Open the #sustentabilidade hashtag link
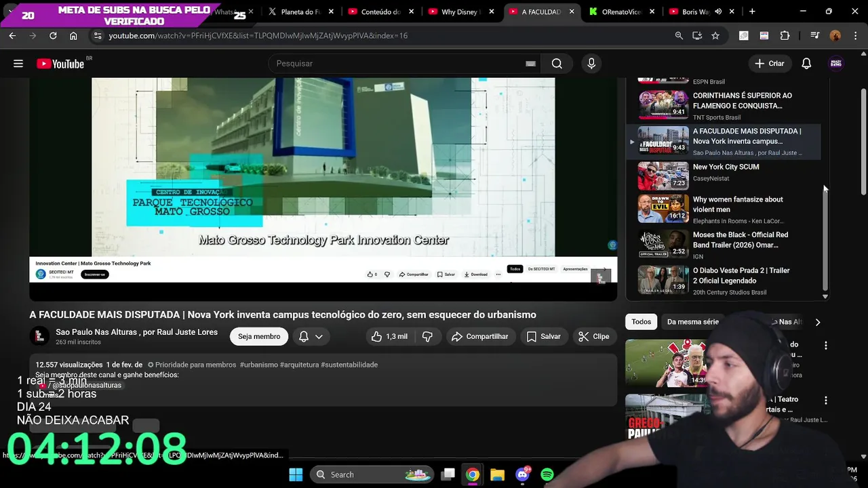The width and height of the screenshot is (868, 488). (349, 365)
